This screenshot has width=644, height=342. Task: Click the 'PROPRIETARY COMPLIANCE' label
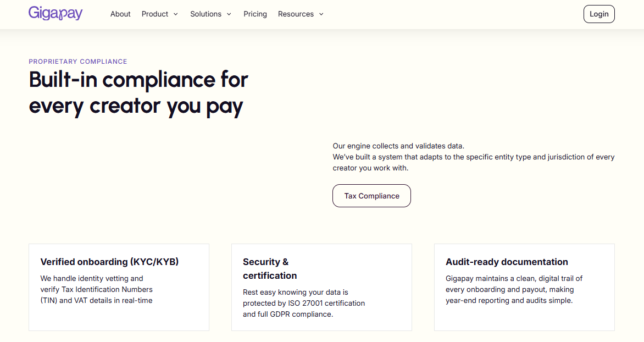(78, 62)
